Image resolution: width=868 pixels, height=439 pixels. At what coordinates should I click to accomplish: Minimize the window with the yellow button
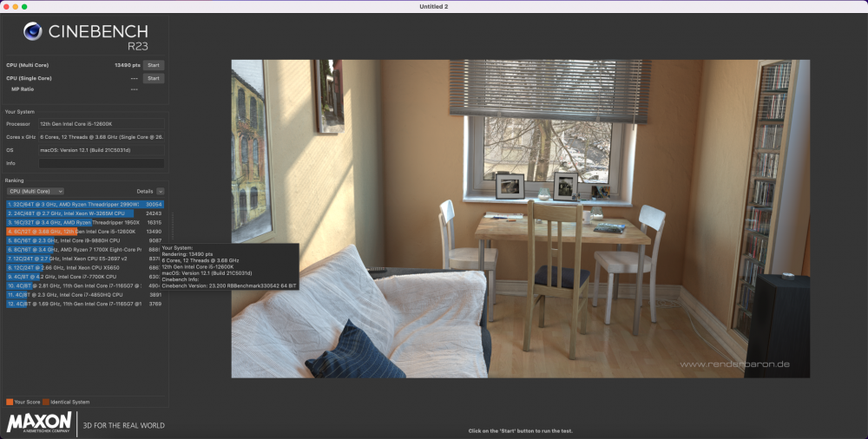point(16,7)
